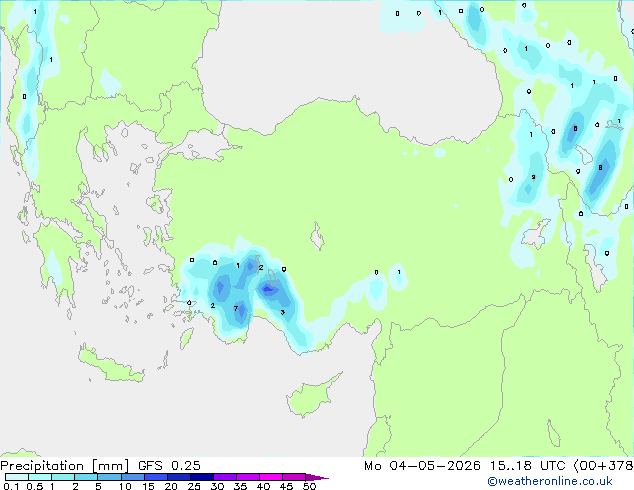This screenshot has height=490, width=634.
Task: Click the "15" legend scale label
Action: pos(148,486)
